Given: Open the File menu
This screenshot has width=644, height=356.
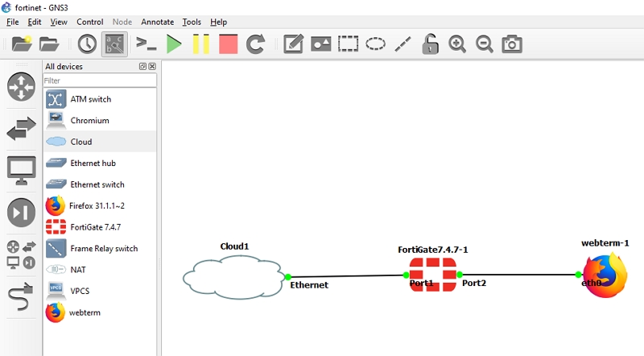Looking at the screenshot, I should 13,22.
